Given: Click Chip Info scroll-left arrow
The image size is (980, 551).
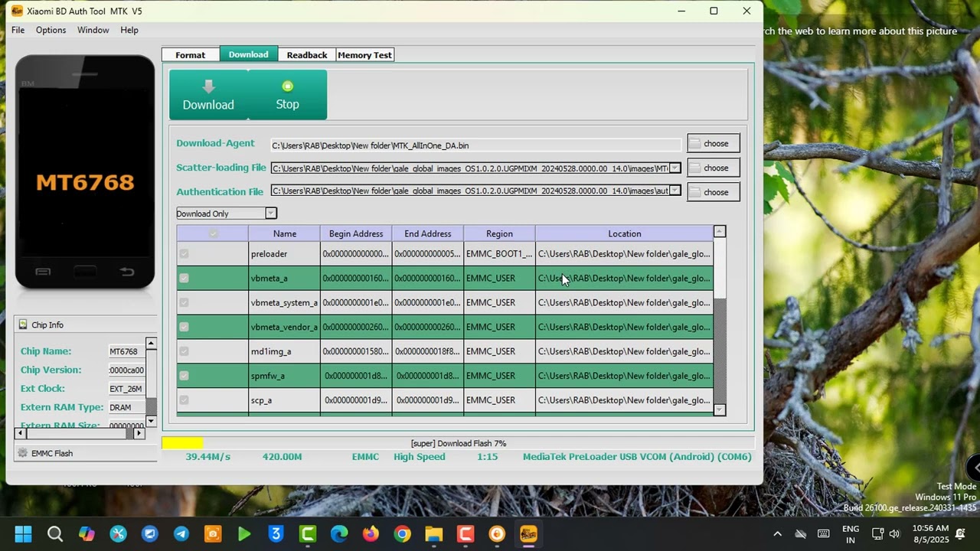Looking at the screenshot, I should (x=21, y=433).
